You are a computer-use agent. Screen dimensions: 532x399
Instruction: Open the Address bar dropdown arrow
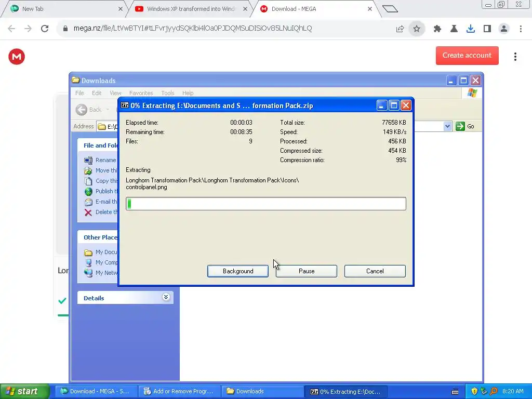click(447, 126)
